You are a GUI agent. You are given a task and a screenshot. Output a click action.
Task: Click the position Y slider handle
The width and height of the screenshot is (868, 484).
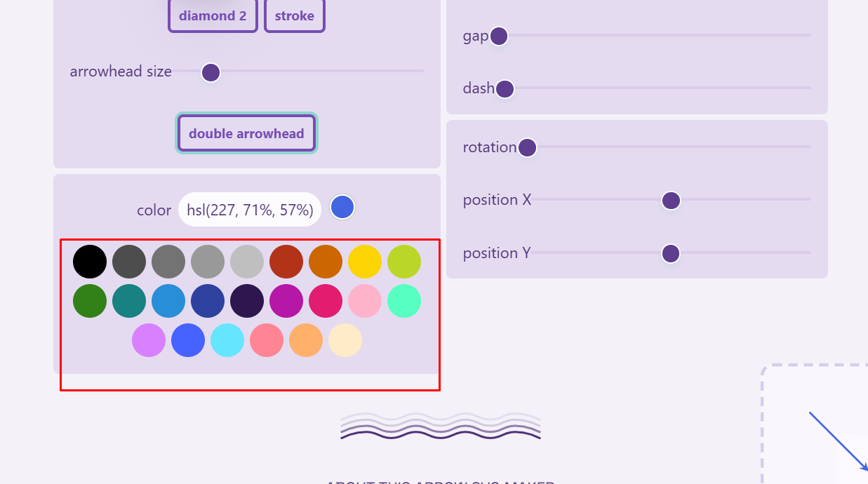click(670, 253)
